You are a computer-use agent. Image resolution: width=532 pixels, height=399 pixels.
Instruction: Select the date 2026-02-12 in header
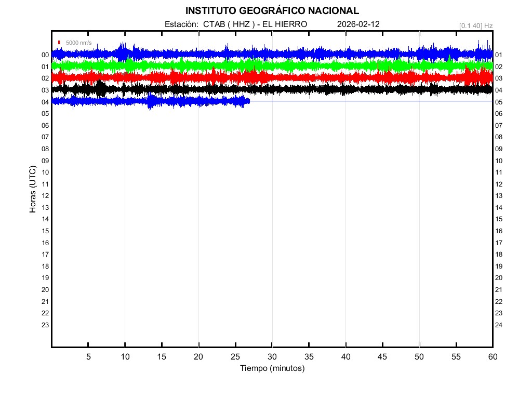(x=358, y=24)
